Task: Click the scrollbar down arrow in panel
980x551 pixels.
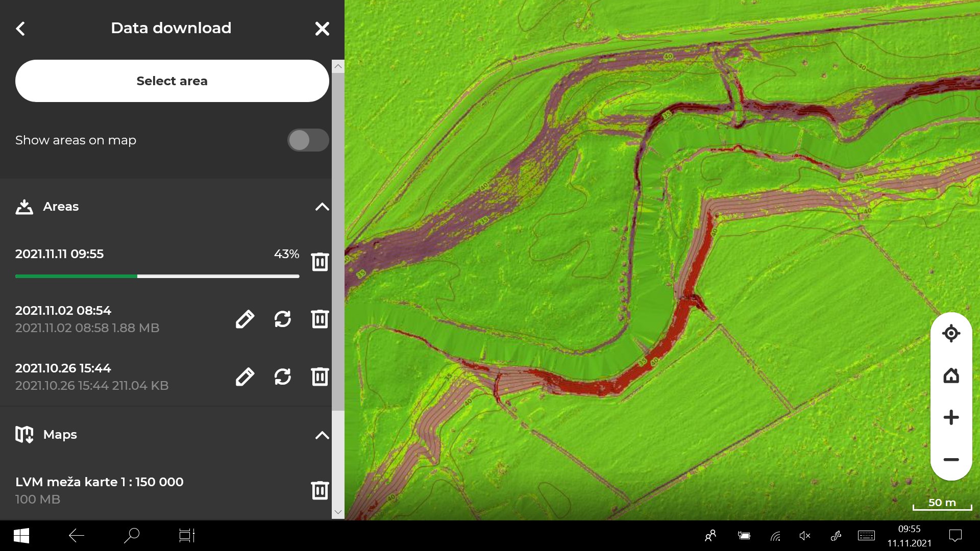Action: [x=338, y=512]
